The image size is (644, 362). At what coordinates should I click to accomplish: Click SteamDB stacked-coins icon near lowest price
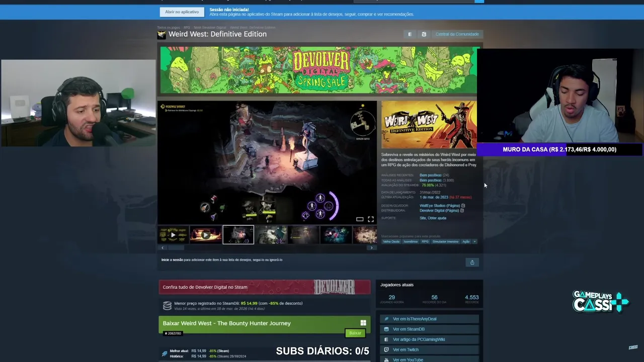pyautogui.click(x=167, y=306)
